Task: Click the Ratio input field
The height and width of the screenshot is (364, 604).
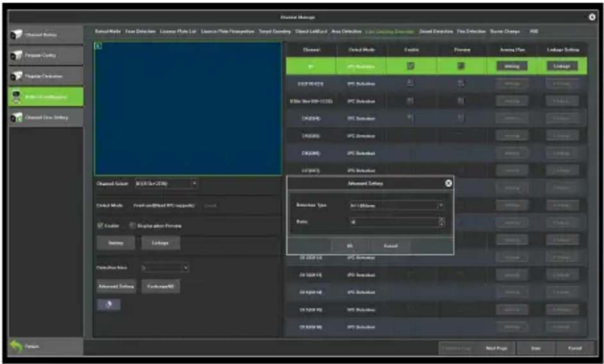Action: pos(393,222)
